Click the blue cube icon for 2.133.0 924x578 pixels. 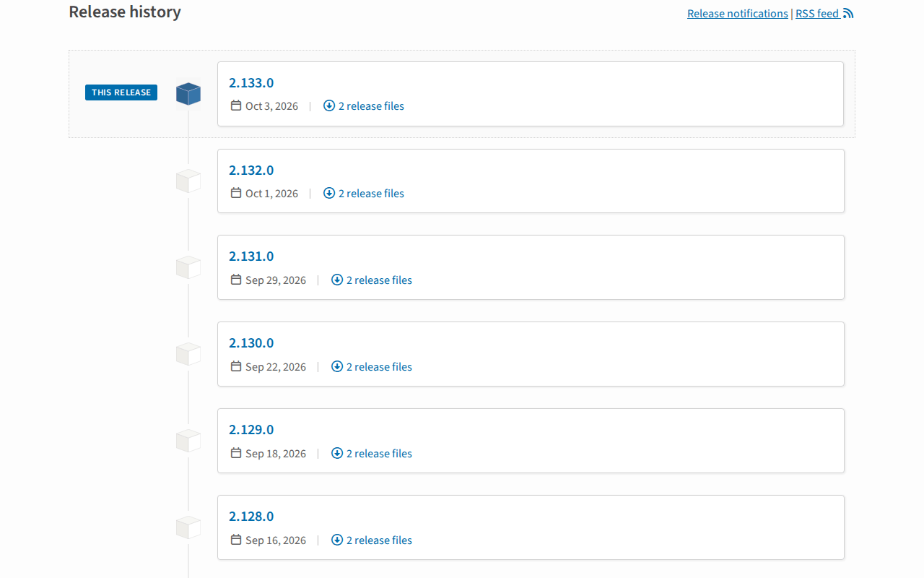point(188,93)
